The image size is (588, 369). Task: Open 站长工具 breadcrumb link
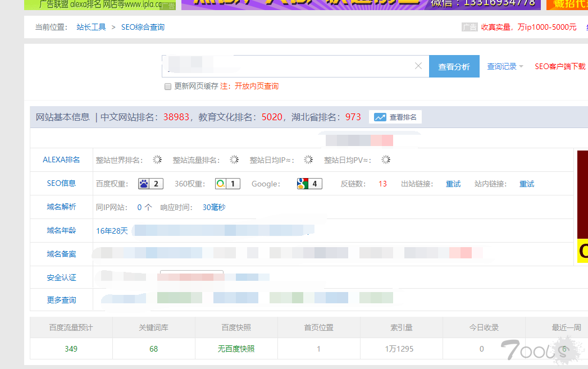pyautogui.click(x=91, y=27)
